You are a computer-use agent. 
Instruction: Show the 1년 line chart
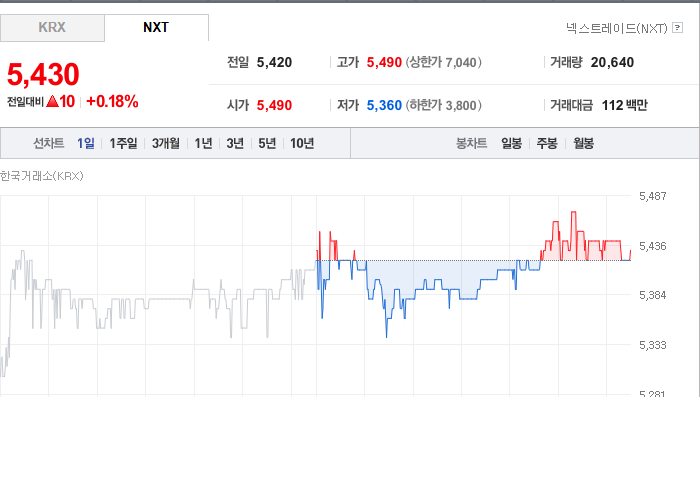[x=203, y=143]
